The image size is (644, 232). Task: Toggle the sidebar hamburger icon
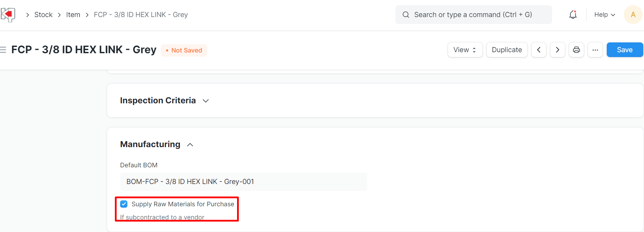(3, 50)
